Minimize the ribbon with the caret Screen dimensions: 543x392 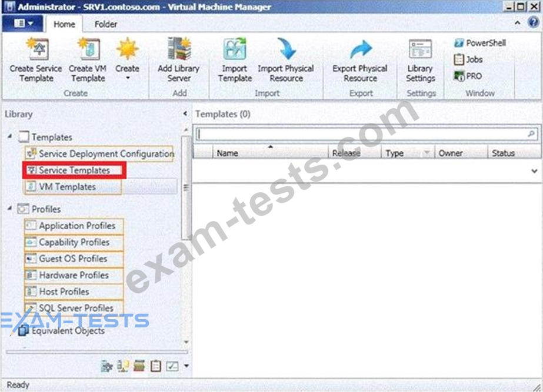(517, 23)
